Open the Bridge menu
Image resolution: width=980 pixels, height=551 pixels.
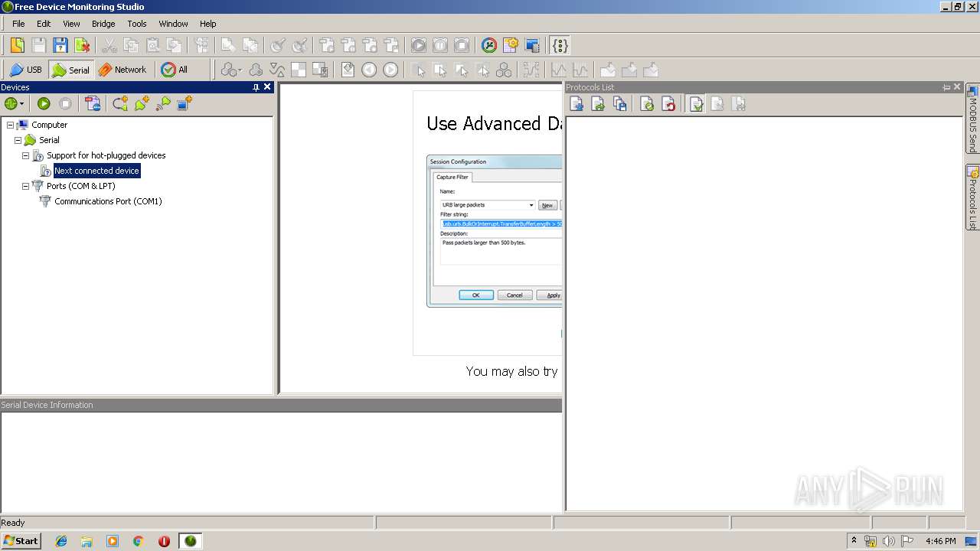coord(103,24)
